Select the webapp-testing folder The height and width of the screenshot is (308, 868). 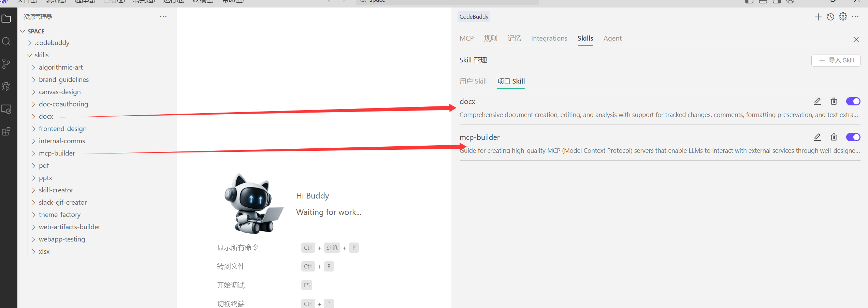[x=62, y=239]
